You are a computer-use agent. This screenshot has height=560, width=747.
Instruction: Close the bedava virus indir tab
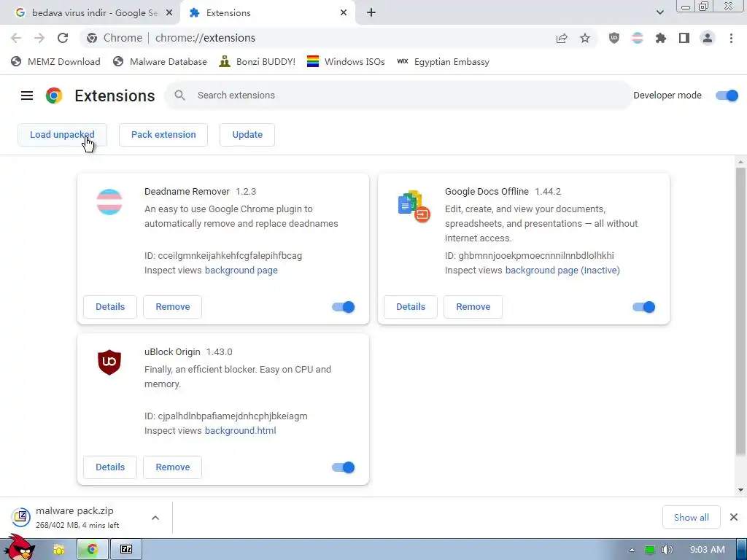(169, 13)
